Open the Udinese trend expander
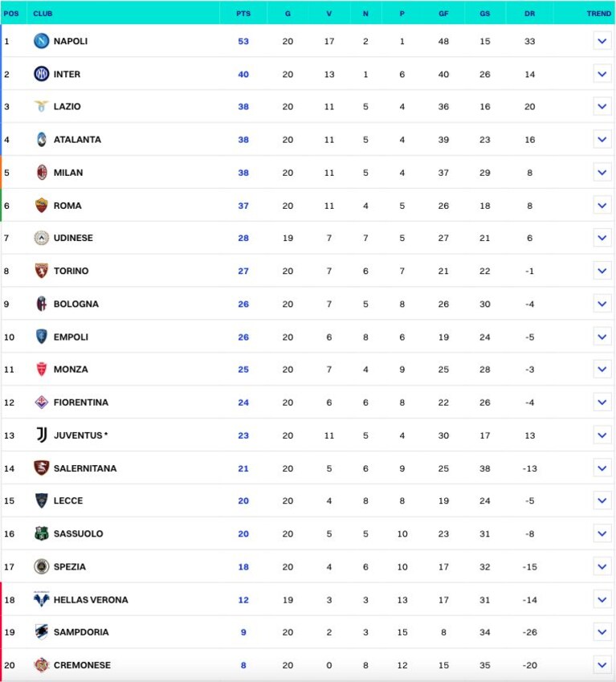 pos(602,238)
